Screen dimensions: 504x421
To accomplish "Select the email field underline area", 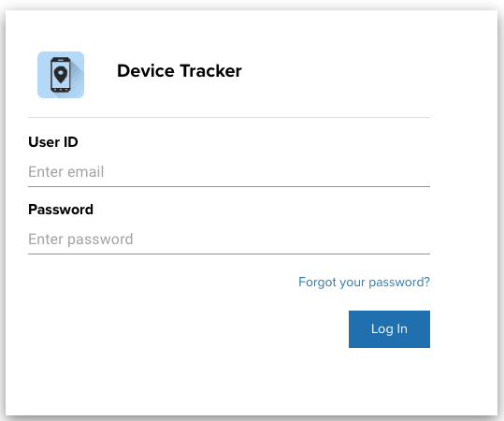I will click(x=229, y=186).
